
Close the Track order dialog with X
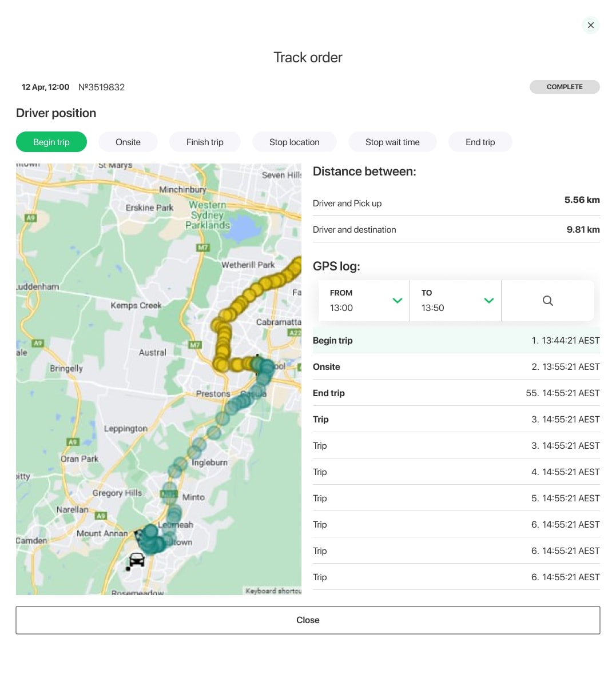(x=590, y=25)
